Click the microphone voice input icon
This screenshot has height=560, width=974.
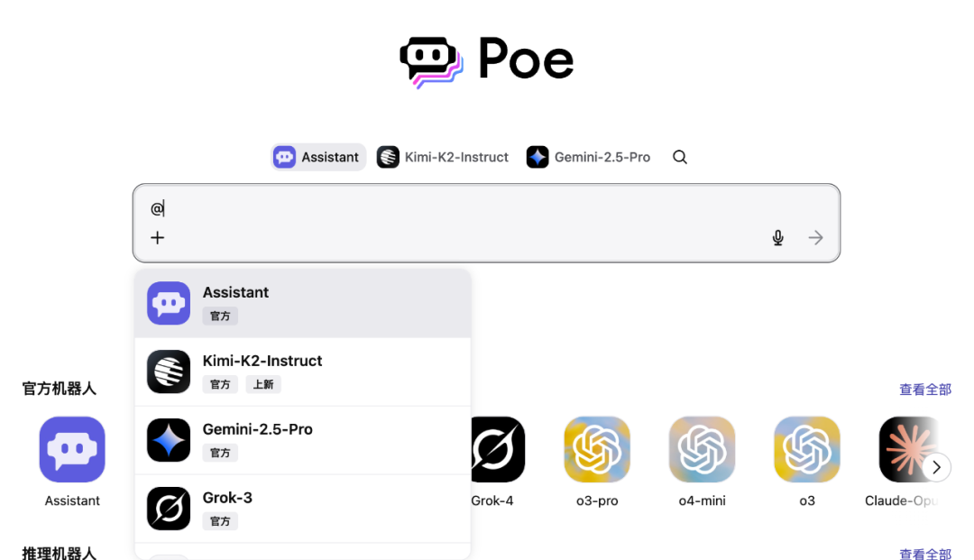[777, 238]
